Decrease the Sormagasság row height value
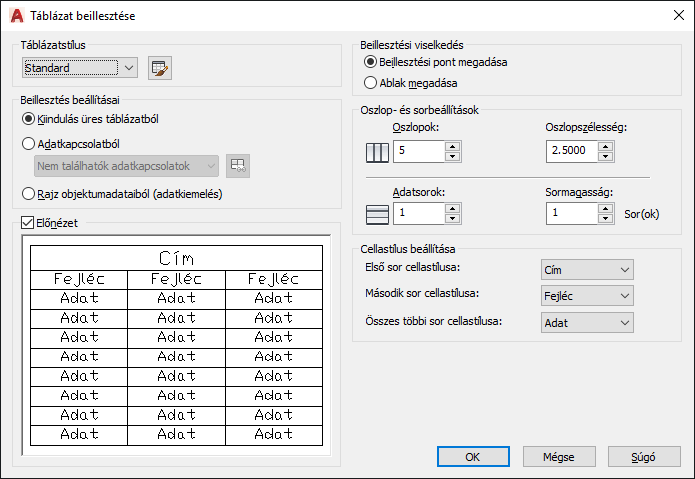695x479 pixels. click(x=606, y=219)
